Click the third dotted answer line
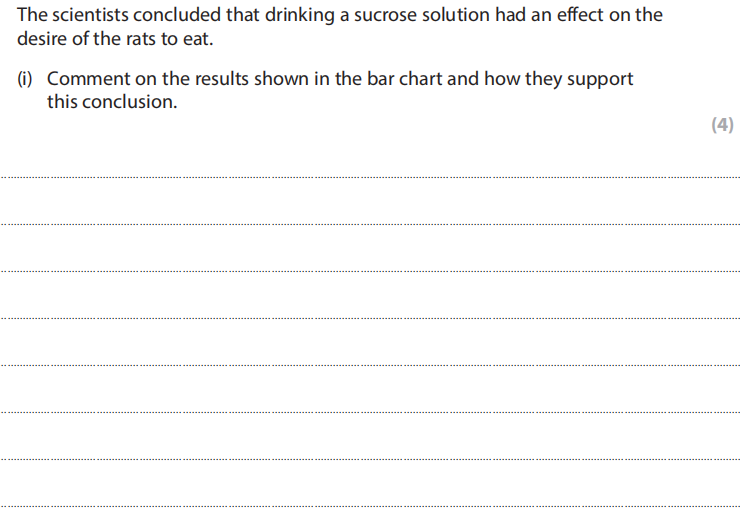 point(370,271)
